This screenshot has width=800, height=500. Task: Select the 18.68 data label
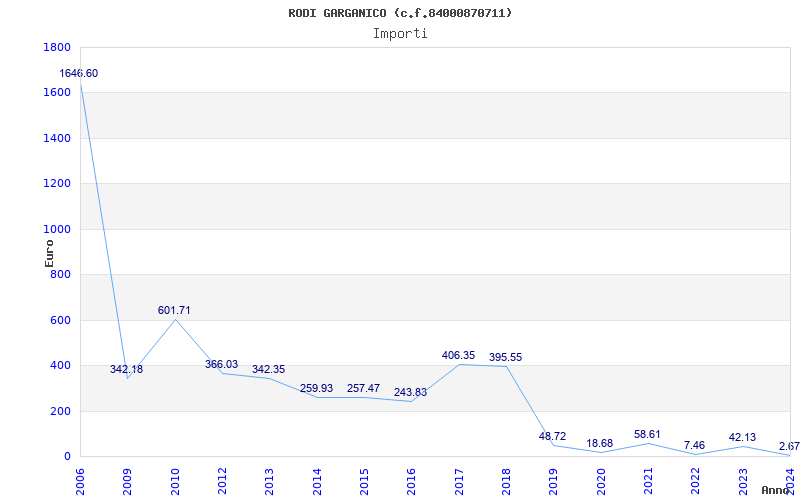coord(599,443)
